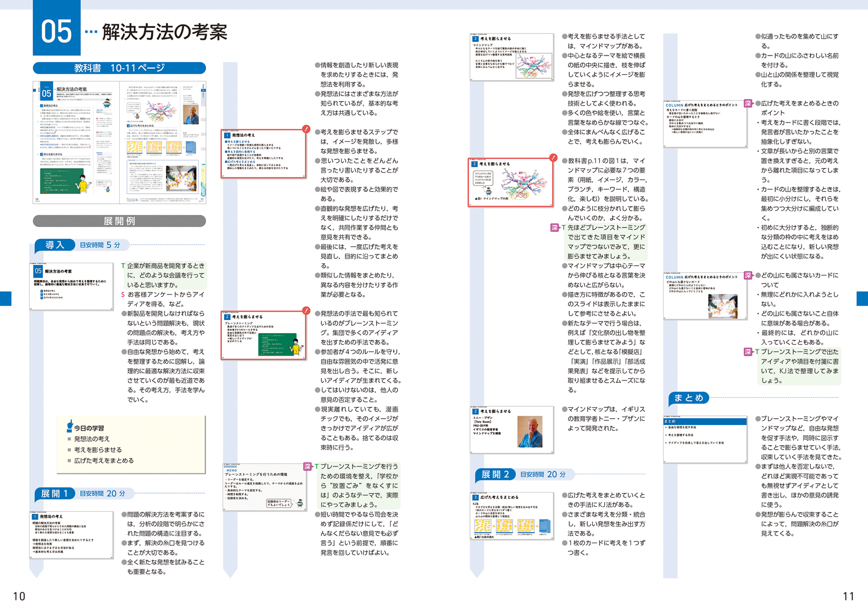This screenshot has height=614, width=868.
Task: Click the red exclamation badge on 発想法の考え slide
Action: 306,130
